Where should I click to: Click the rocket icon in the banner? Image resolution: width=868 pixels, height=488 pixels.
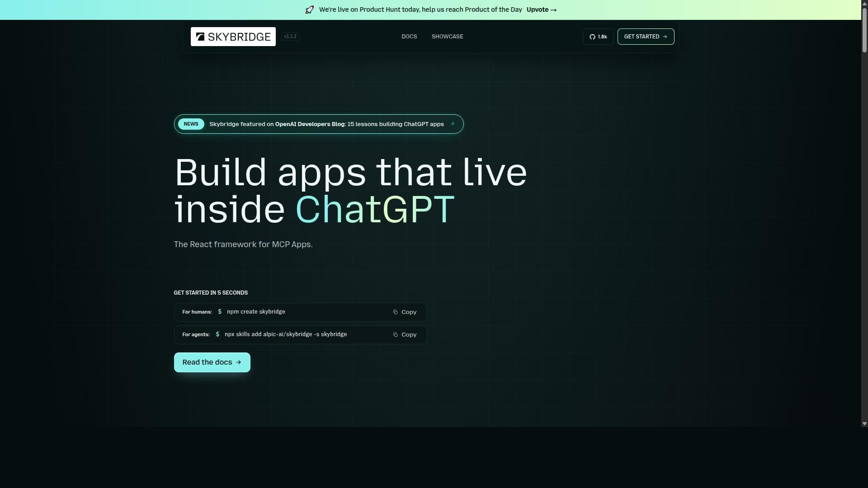point(310,9)
